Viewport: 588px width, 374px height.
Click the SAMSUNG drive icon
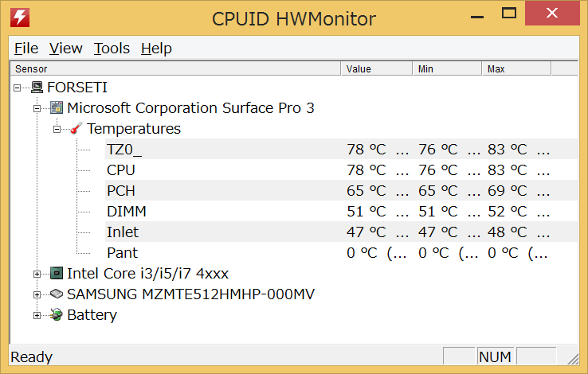[x=57, y=294]
